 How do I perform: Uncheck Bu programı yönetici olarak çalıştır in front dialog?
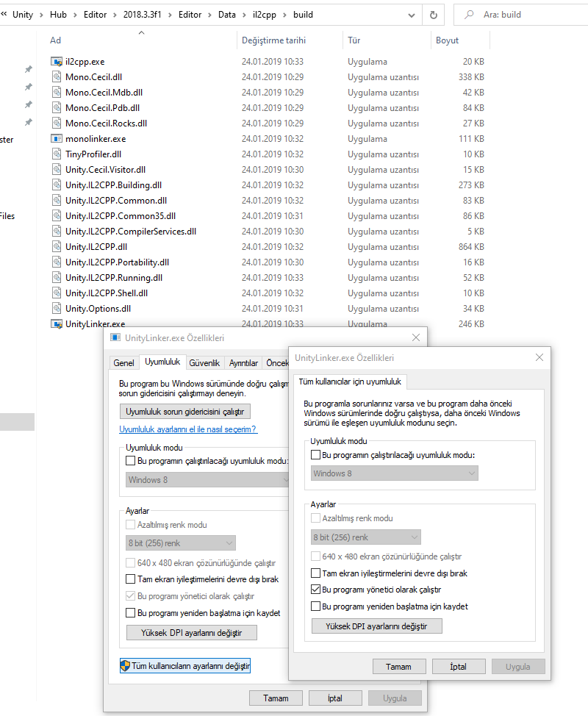[x=315, y=590]
